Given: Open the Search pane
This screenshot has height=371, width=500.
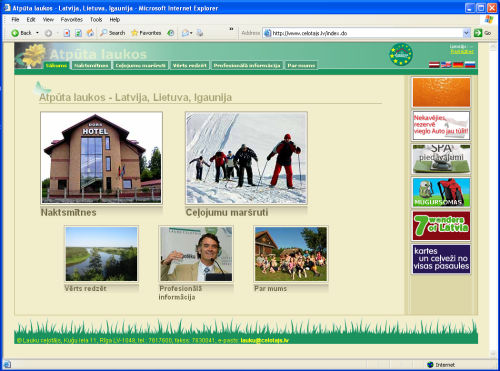Looking at the screenshot, I should [x=113, y=33].
